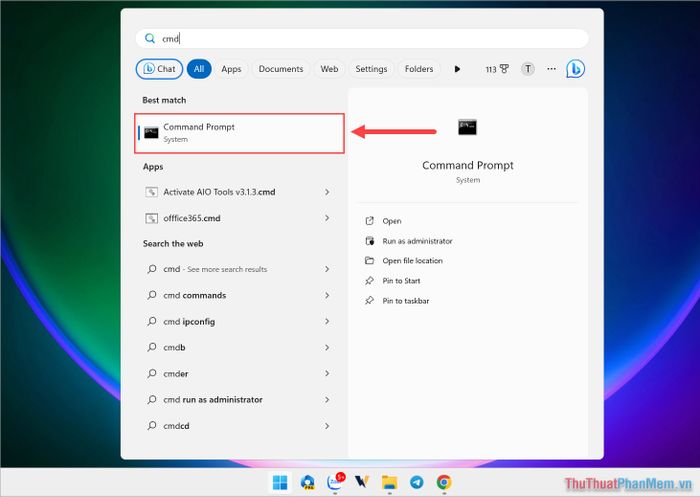The height and width of the screenshot is (497, 700).
Task: Click Open in the preview pane
Action: pyautogui.click(x=392, y=221)
